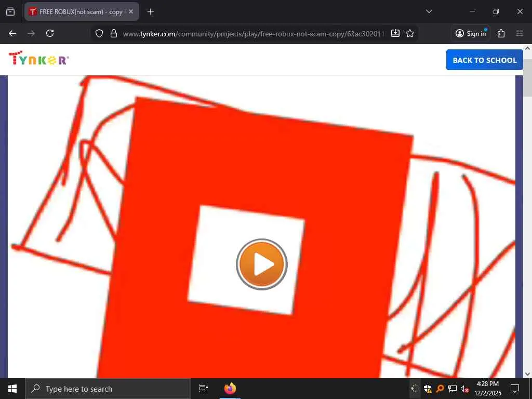Viewport: 532px width, 399px height.
Task: Click the Type here to search box
Action: tap(108, 389)
